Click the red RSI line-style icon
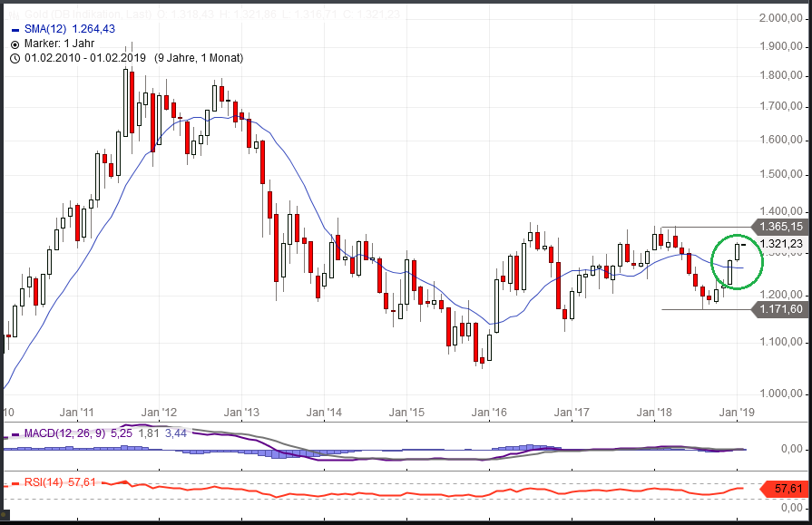Image resolution: width=812 pixels, height=525 pixels. (x=15, y=483)
